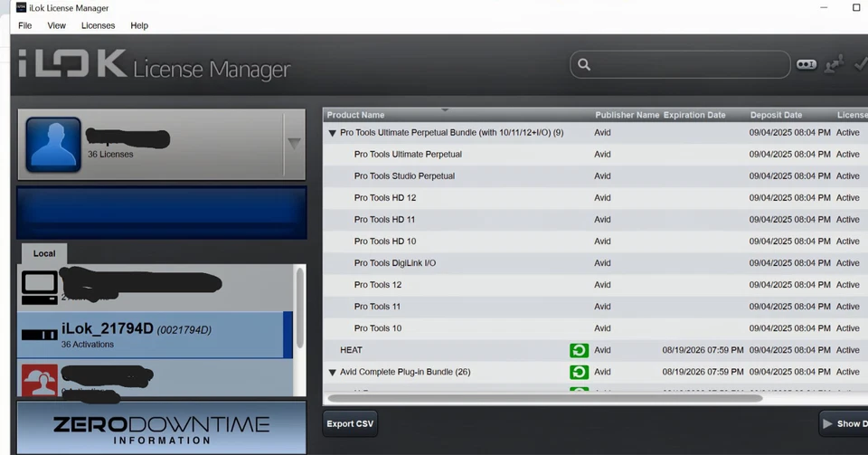Collapse the Avid Complete Plug-in Bundle group

pos(332,373)
